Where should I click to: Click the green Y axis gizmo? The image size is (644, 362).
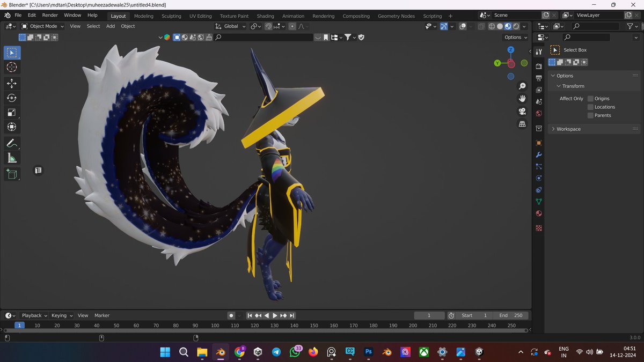[x=497, y=63]
